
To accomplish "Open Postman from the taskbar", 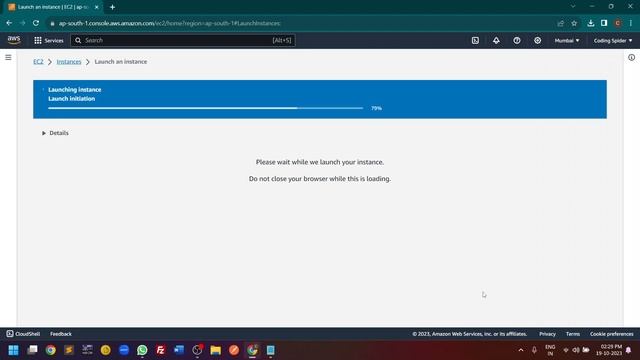I will pos(234,350).
